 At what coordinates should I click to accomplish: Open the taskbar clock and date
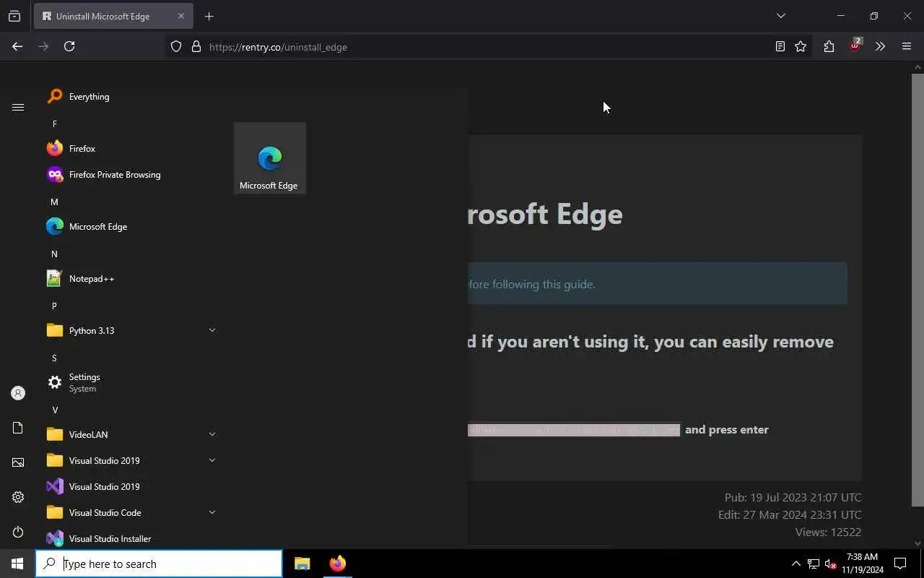coord(861,564)
